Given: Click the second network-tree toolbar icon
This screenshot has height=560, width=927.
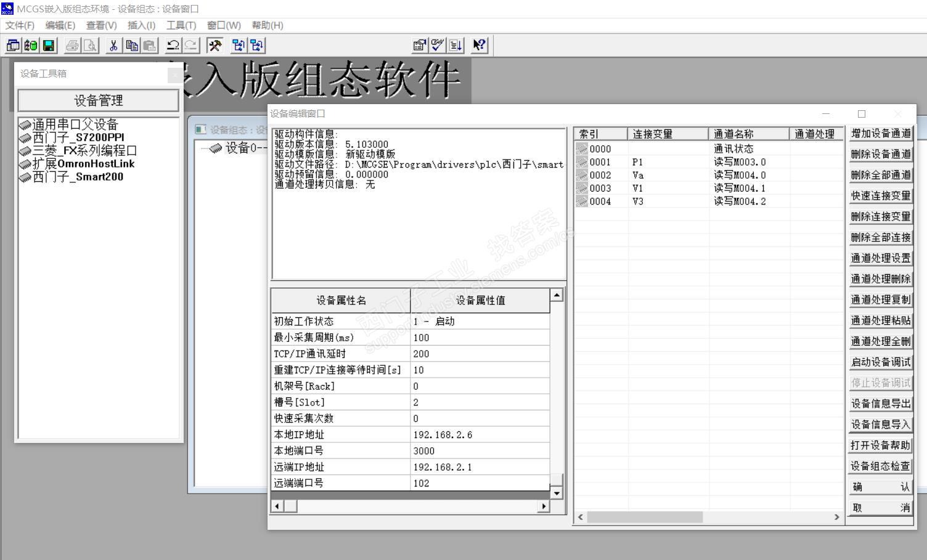Looking at the screenshot, I should click(x=257, y=45).
